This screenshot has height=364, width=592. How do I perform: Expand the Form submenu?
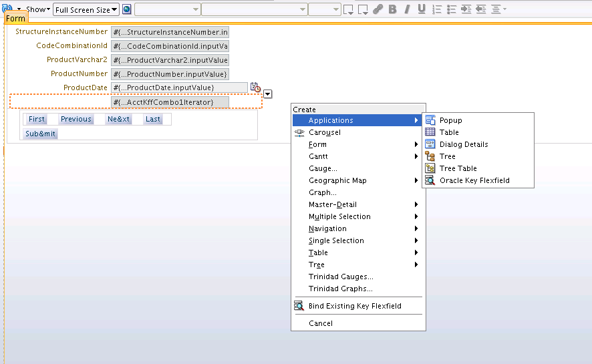click(x=357, y=144)
